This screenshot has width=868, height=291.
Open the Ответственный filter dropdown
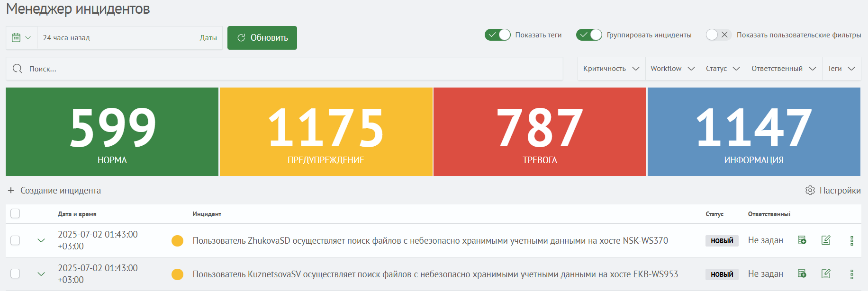pos(784,69)
